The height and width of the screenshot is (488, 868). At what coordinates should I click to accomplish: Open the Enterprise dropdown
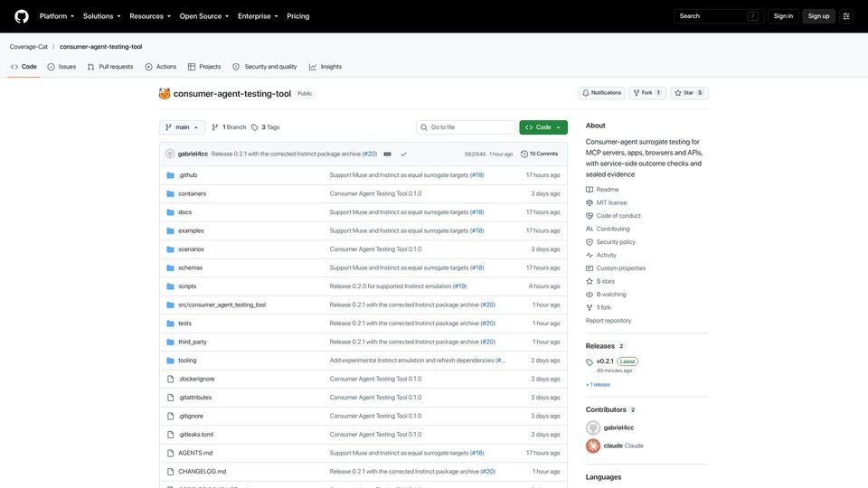[258, 16]
